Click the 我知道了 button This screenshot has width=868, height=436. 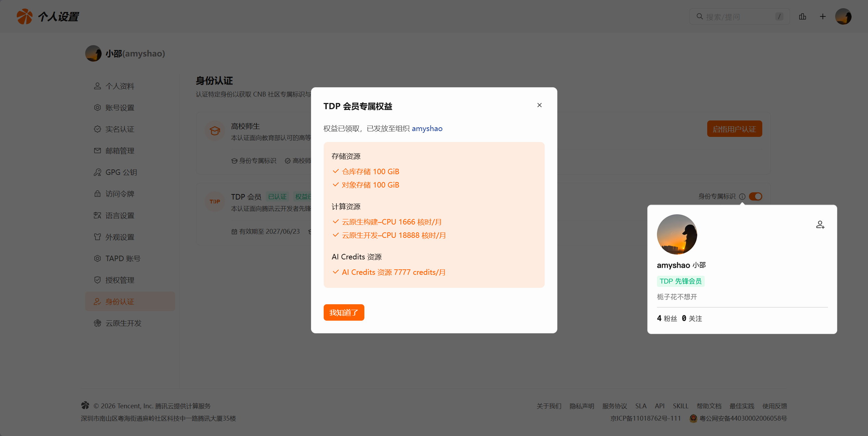344,312
